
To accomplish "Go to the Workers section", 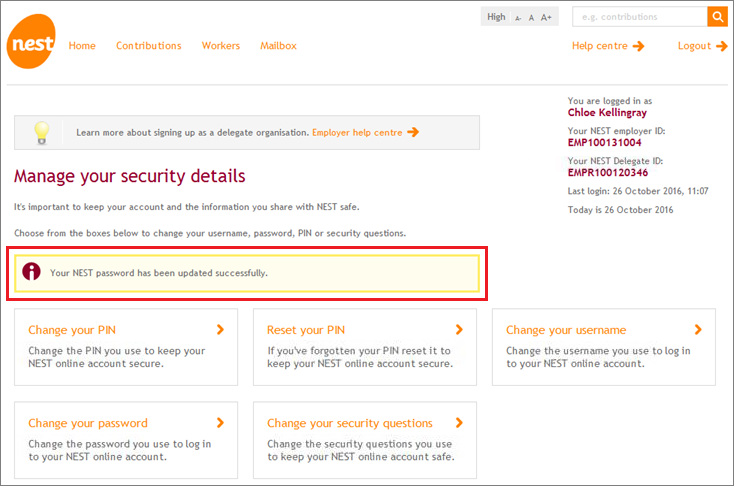I will click(221, 46).
